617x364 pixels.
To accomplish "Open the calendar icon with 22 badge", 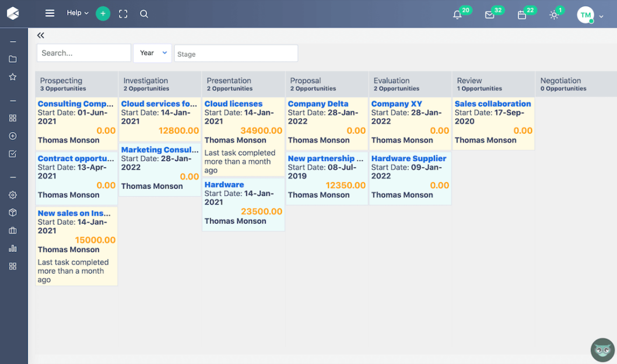I will tap(522, 15).
